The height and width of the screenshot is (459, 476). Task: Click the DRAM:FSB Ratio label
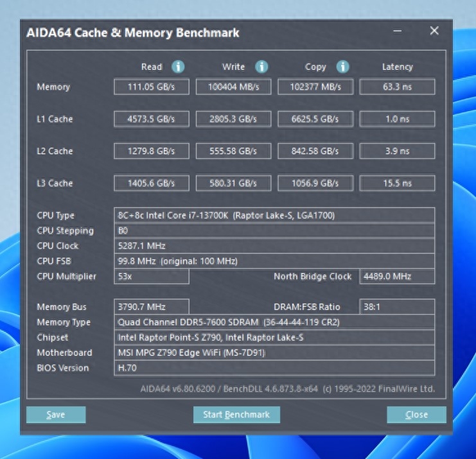[x=307, y=307]
